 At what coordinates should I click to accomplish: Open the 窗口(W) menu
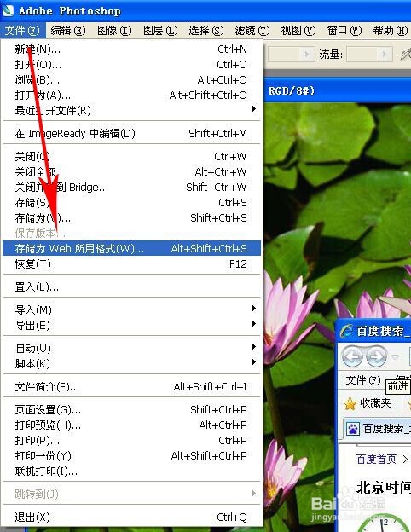344,31
